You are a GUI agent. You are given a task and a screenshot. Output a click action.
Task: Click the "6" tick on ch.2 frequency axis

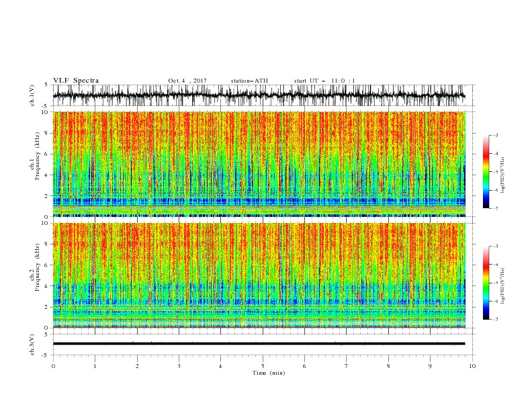(47, 265)
